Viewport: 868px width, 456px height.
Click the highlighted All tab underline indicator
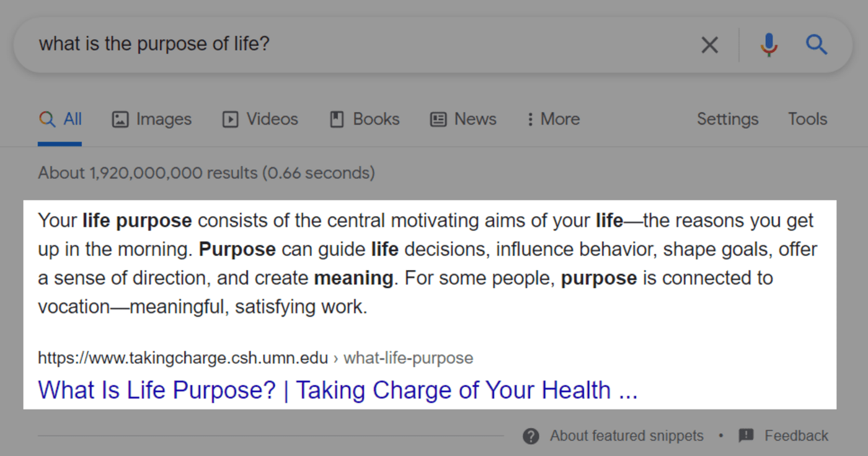click(60, 144)
